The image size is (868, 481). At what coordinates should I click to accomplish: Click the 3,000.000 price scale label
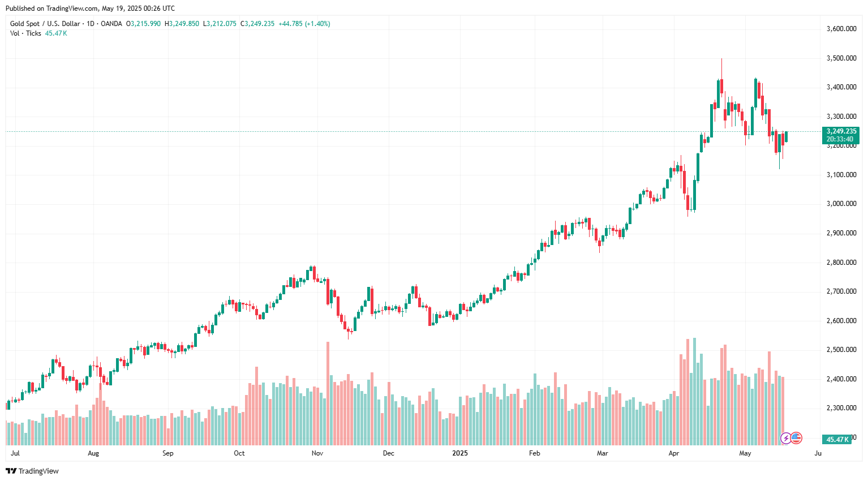pyautogui.click(x=841, y=204)
